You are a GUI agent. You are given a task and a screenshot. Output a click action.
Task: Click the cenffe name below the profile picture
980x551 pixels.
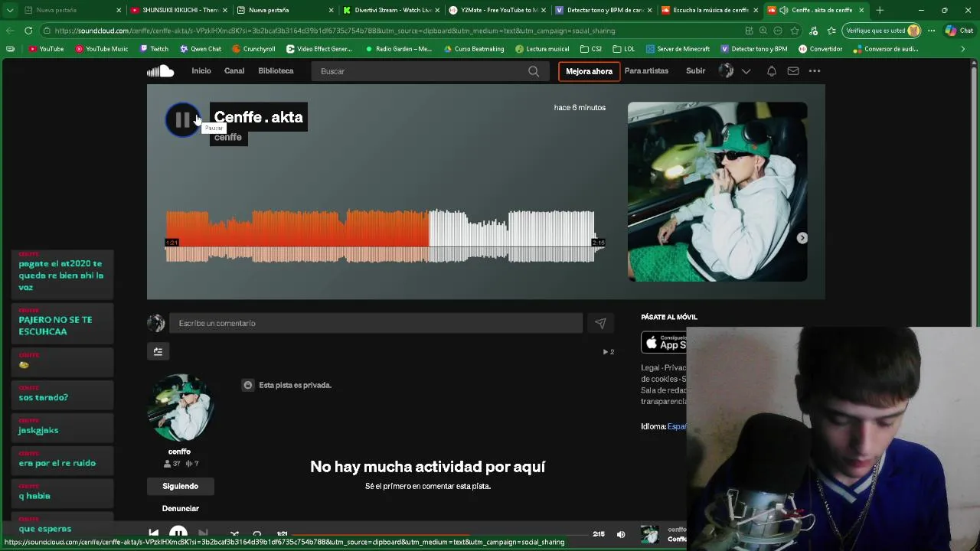point(179,452)
